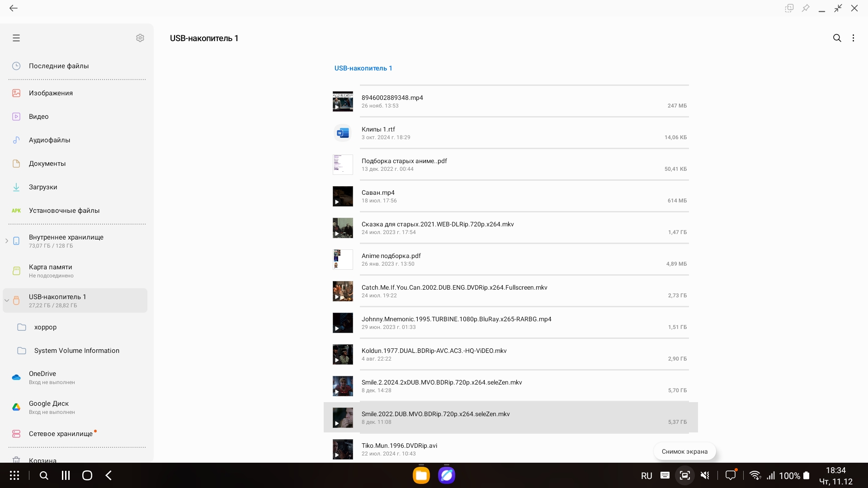Click the search magnifier icon
Image resolution: width=868 pixels, height=488 pixels.
(837, 38)
